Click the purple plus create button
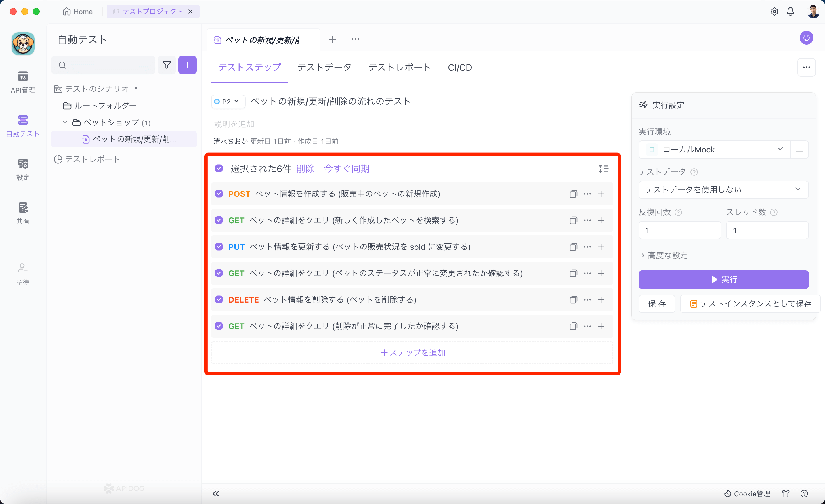 tap(188, 65)
